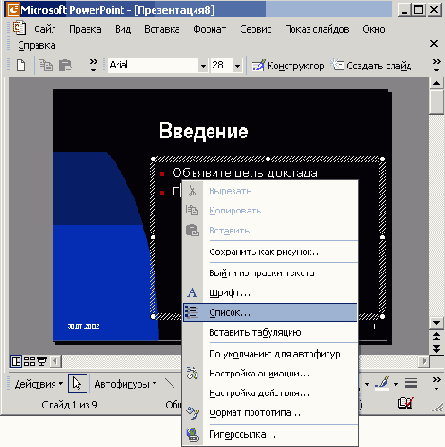Select the line tool in drawing toolbar
This screenshot has width=445, height=447.
coord(169,384)
